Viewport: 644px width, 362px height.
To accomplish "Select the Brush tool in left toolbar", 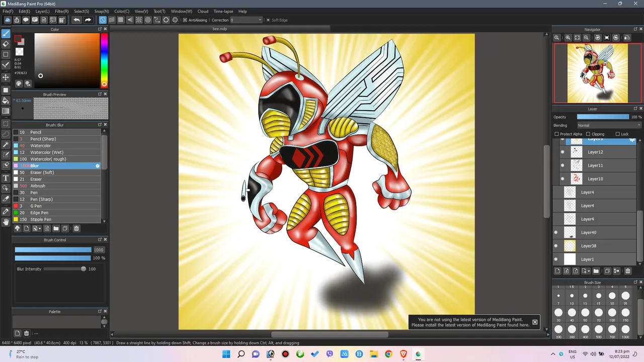I will 6,34.
